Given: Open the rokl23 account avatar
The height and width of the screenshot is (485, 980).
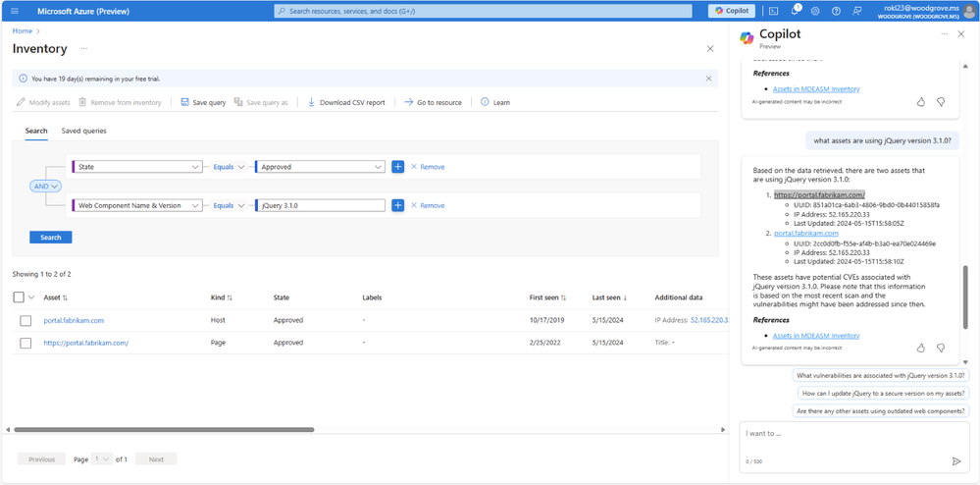Looking at the screenshot, I should 969,11.
